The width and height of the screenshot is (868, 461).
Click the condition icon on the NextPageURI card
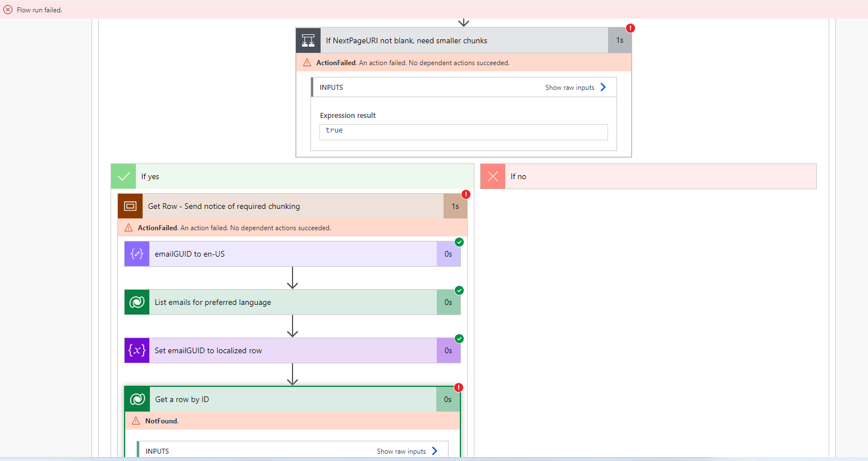tap(308, 40)
